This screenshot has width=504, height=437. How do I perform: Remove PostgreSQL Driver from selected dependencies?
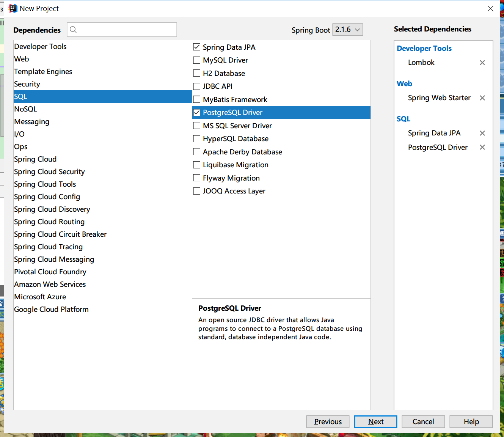[x=482, y=147]
